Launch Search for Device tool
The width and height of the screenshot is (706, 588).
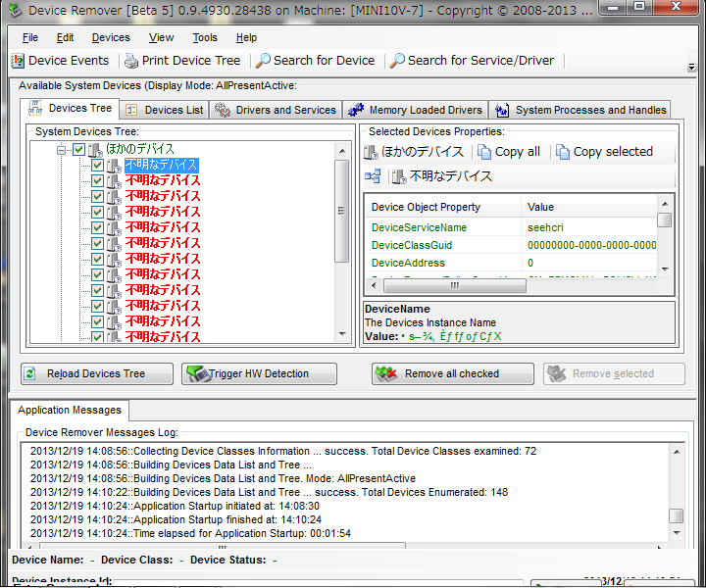(x=315, y=61)
